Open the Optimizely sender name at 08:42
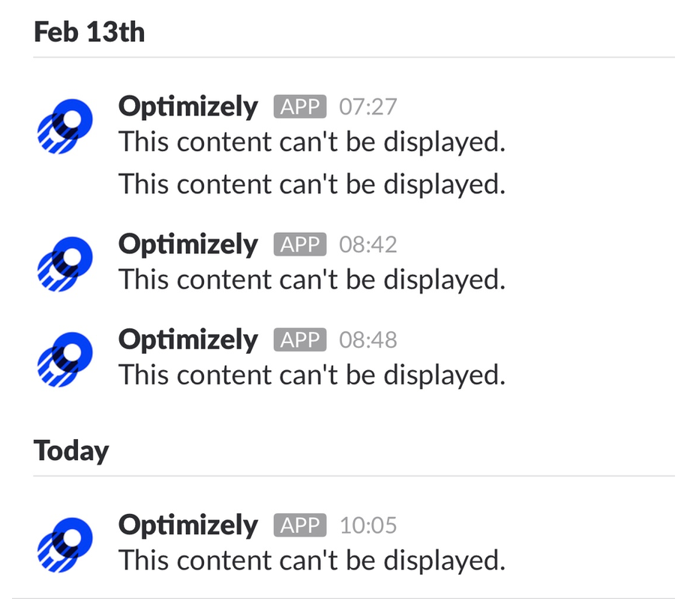Viewport: 684px width, 616px height. 188,244
